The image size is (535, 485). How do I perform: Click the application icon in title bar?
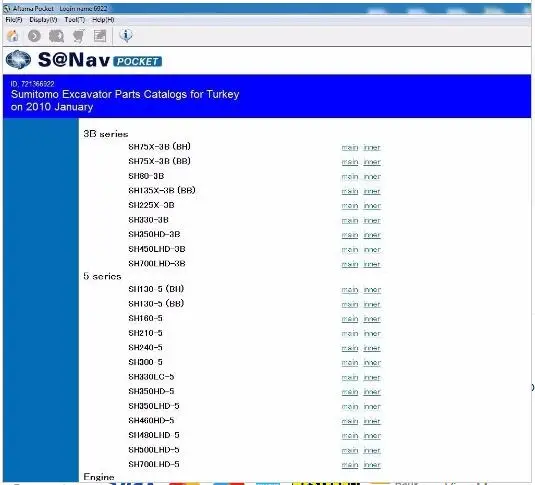(x=7, y=8)
